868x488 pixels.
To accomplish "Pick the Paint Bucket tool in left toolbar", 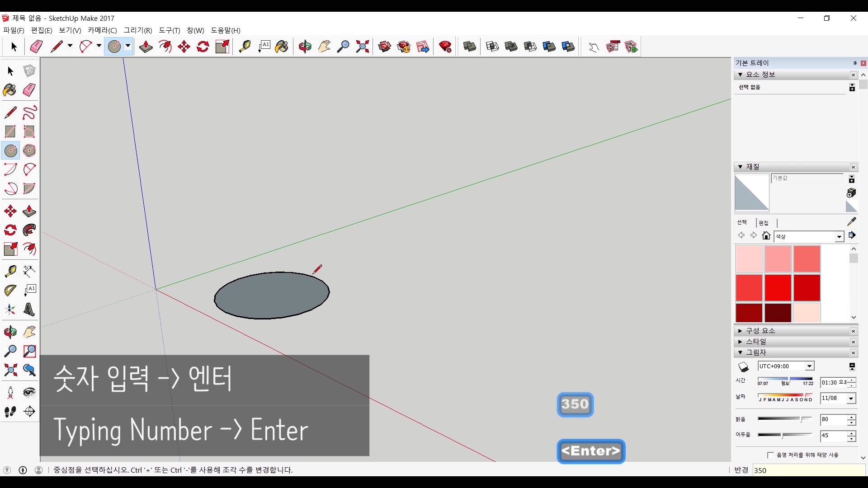I will pos(9,90).
